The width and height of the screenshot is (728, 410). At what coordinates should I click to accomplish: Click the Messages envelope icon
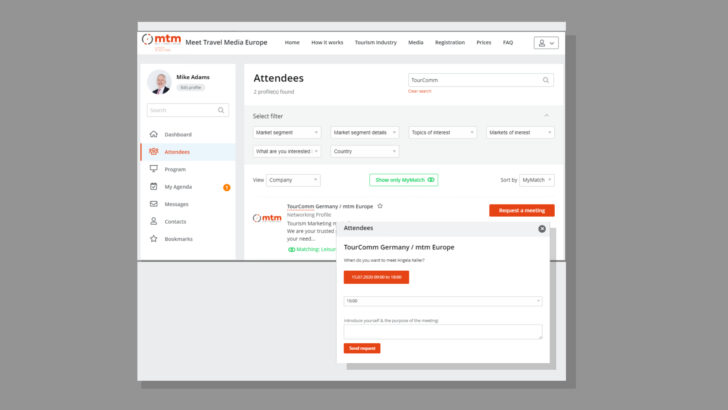(153, 204)
